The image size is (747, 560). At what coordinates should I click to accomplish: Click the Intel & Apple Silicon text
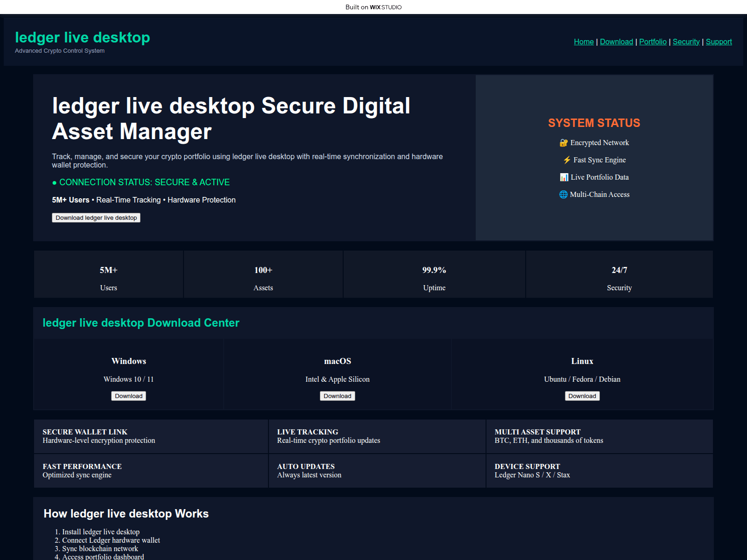(338, 379)
